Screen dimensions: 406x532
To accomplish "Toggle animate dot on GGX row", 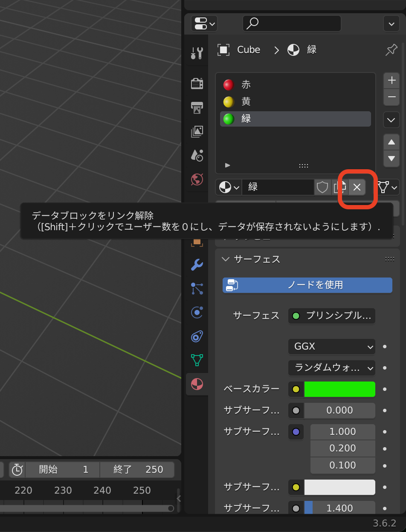I will point(385,347).
